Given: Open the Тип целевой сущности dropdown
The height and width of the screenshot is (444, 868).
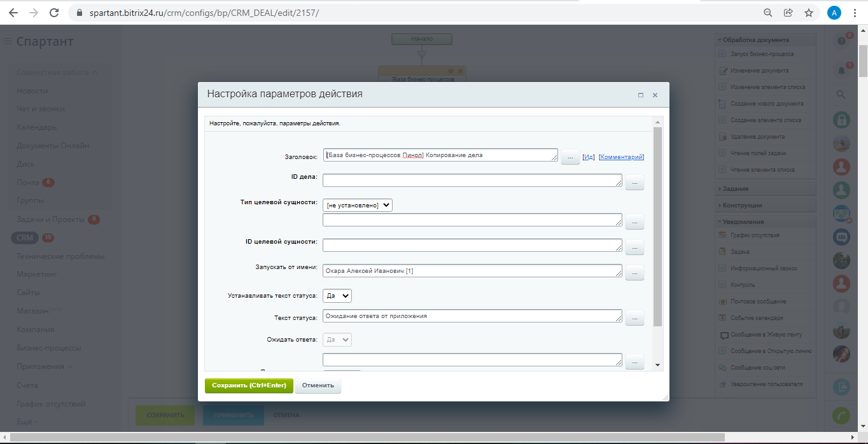Looking at the screenshot, I should pos(358,205).
